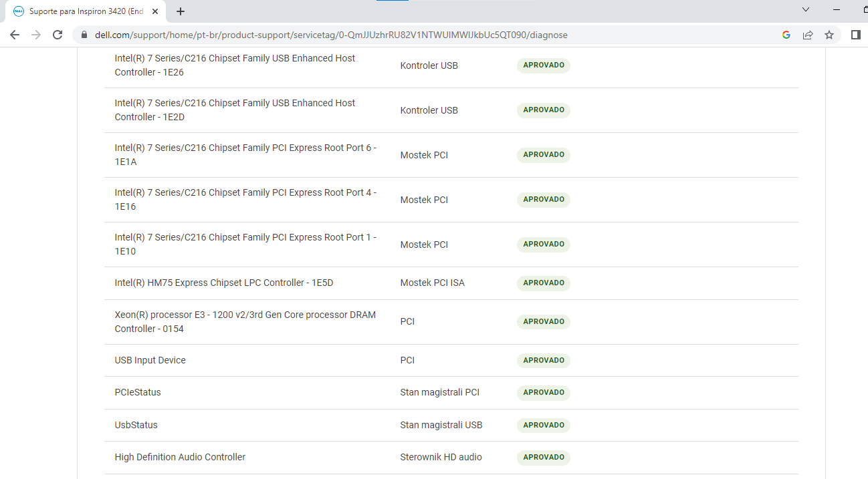Click the Google icon in the address bar
Image resolution: width=868 pixels, height=479 pixels.
click(x=786, y=35)
